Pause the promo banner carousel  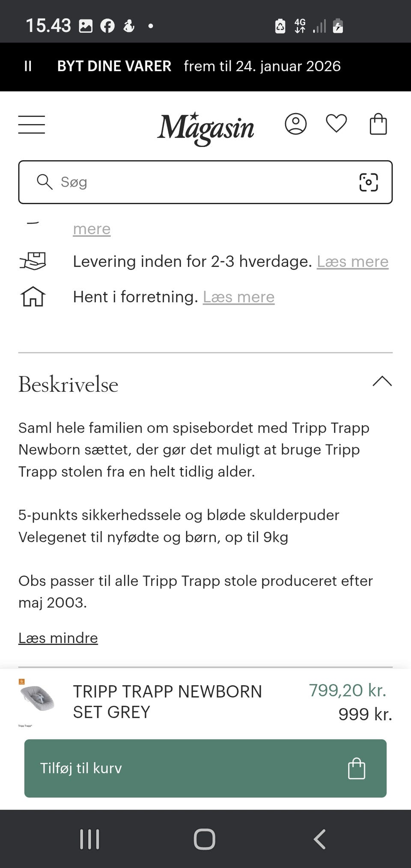(28, 66)
